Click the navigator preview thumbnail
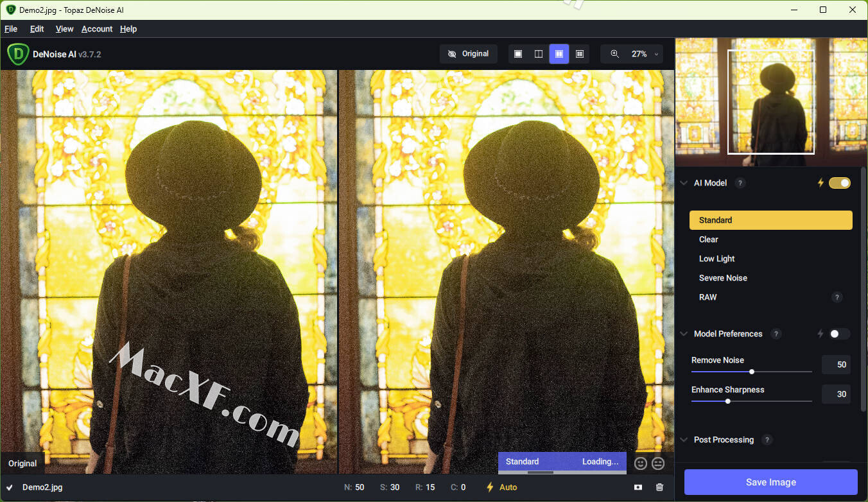Image resolution: width=868 pixels, height=502 pixels. pos(771,101)
